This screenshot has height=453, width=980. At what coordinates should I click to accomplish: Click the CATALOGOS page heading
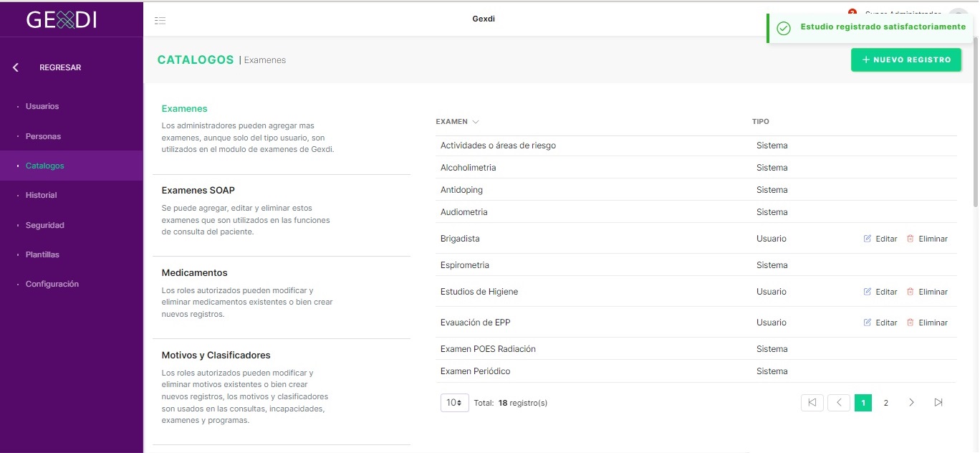(196, 59)
